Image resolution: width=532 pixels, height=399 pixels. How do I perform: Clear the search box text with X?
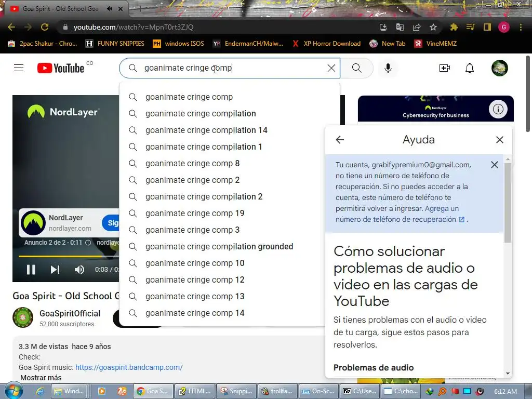coord(331,68)
